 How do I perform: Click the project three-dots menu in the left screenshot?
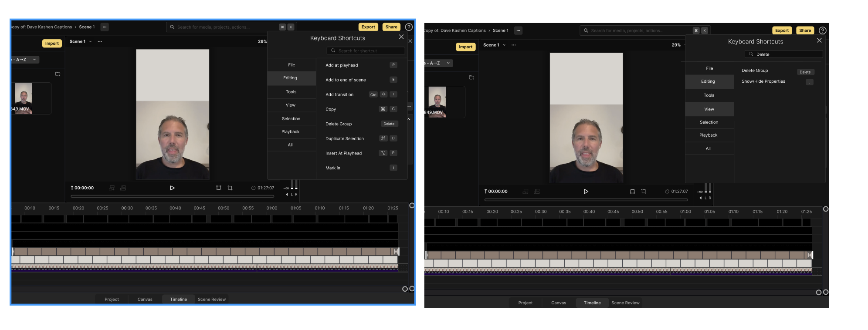point(105,27)
